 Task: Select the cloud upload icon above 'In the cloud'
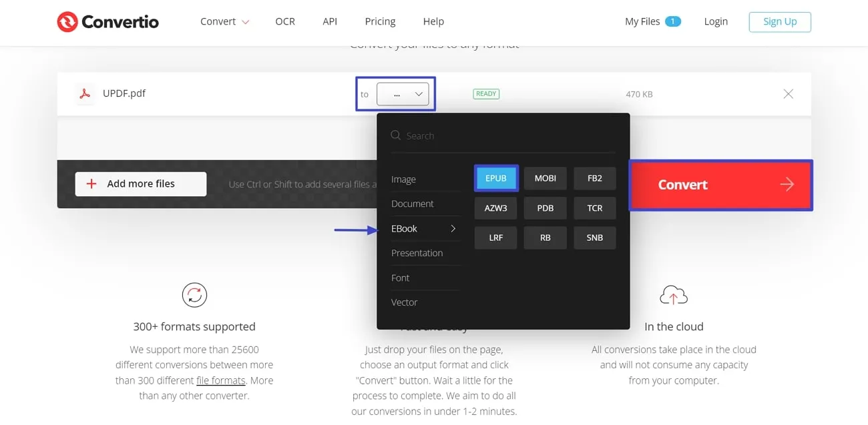click(x=674, y=294)
